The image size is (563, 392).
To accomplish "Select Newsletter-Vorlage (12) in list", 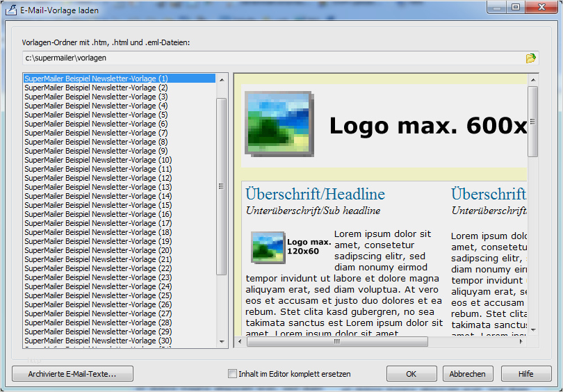I will coord(98,178).
